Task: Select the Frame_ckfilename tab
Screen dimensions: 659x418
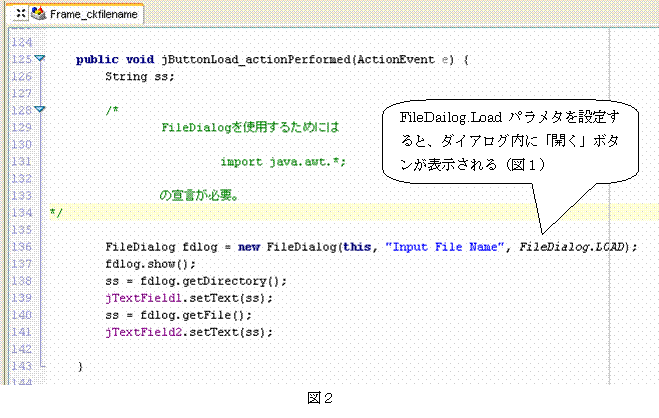Action: (x=93, y=16)
